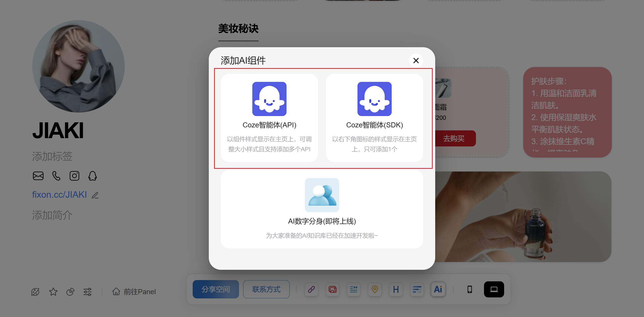This screenshot has height=317, width=644.
Task: Open the phone contact icon
Action: click(x=56, y=176)
